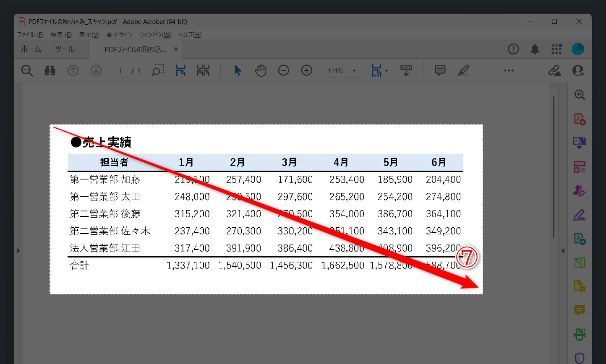Select the highlight text tool
Screen dimensions: 606x364
tap(463, 70)
